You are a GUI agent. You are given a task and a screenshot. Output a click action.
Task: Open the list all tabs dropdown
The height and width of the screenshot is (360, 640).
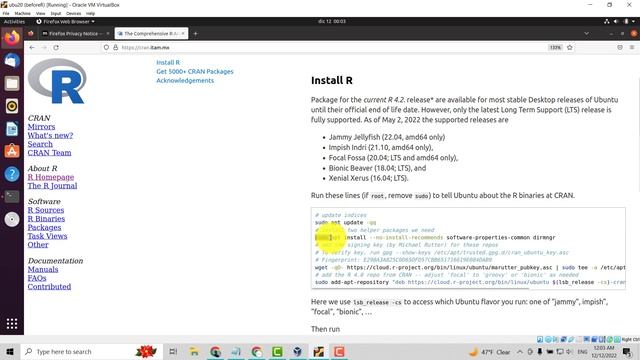tap(587, 33)
